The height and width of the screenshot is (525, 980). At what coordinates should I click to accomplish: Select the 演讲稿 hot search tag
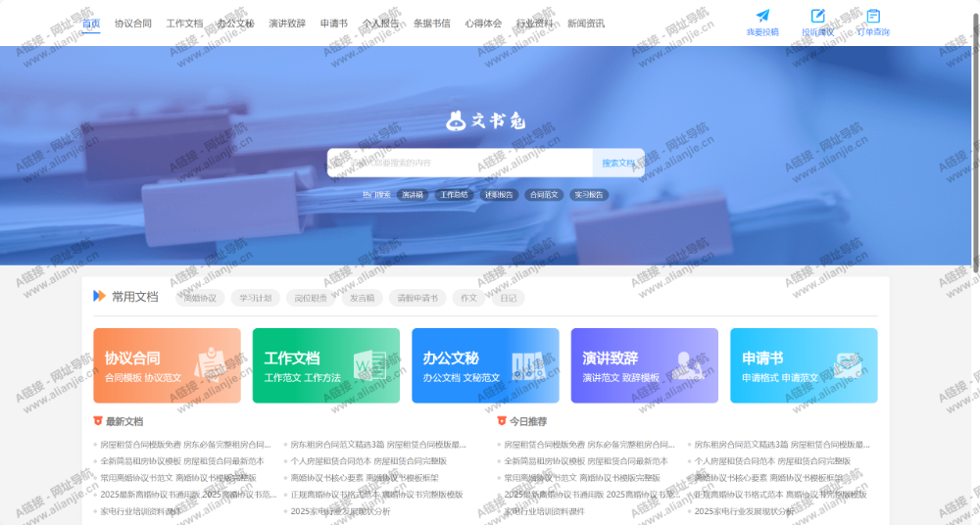tap(413, 194)
